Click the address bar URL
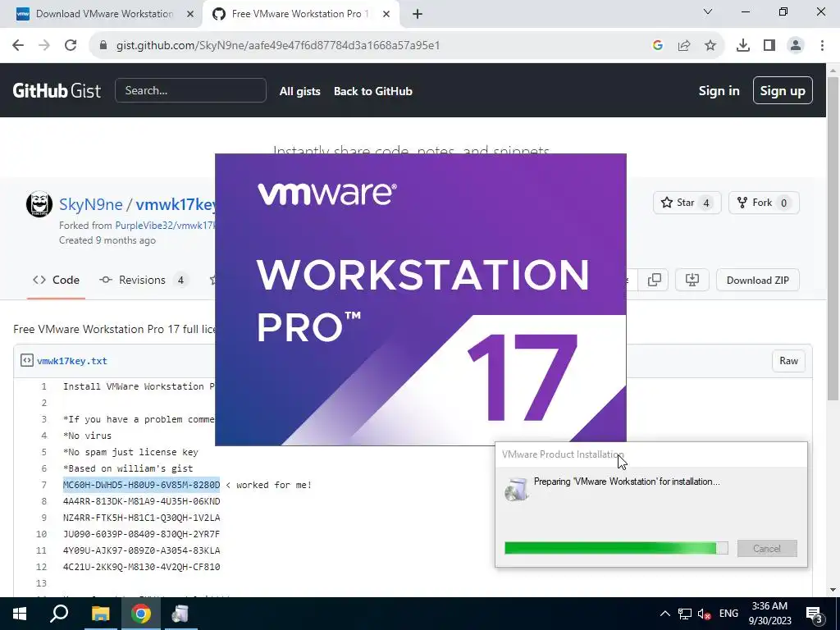 click(278, 46)
